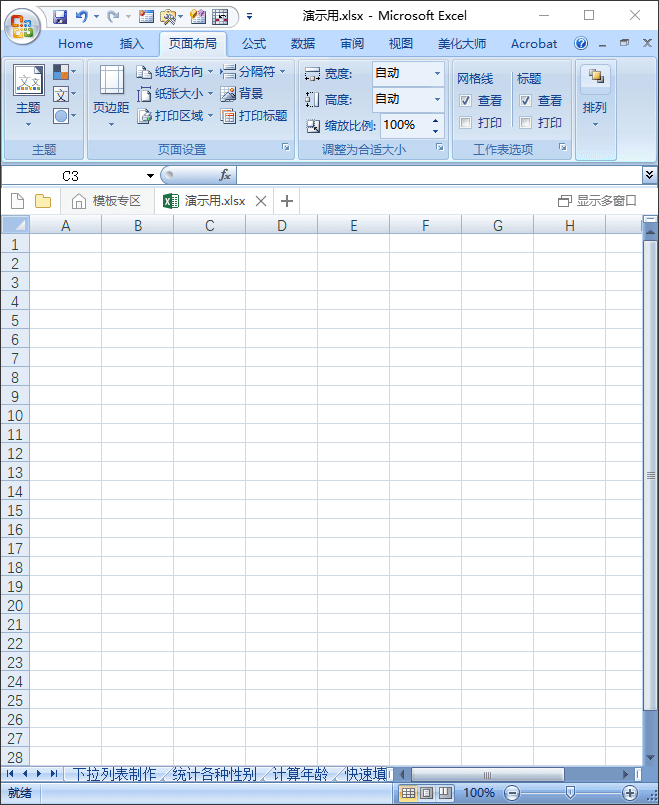The width and height of the screenshot is (659, 805).
Task: Open the page margins (页边距) button
Action: pyautogui.click(x=111, y=97)
